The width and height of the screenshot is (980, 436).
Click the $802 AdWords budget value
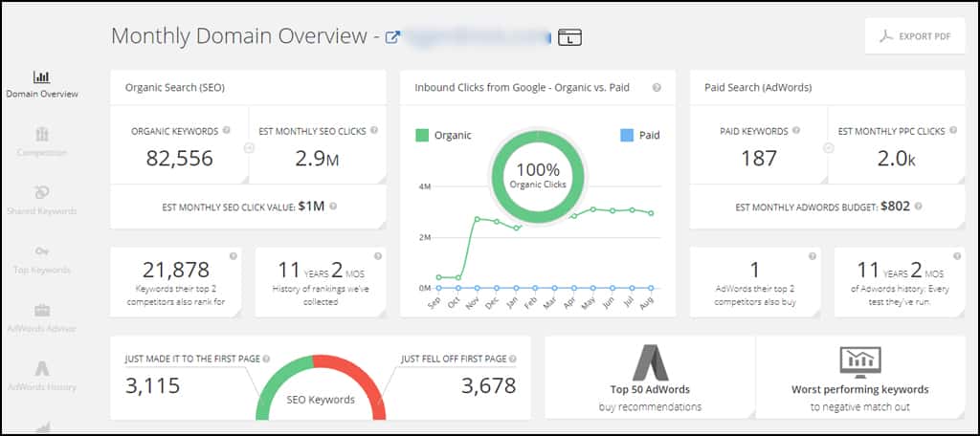click(895, 207)
